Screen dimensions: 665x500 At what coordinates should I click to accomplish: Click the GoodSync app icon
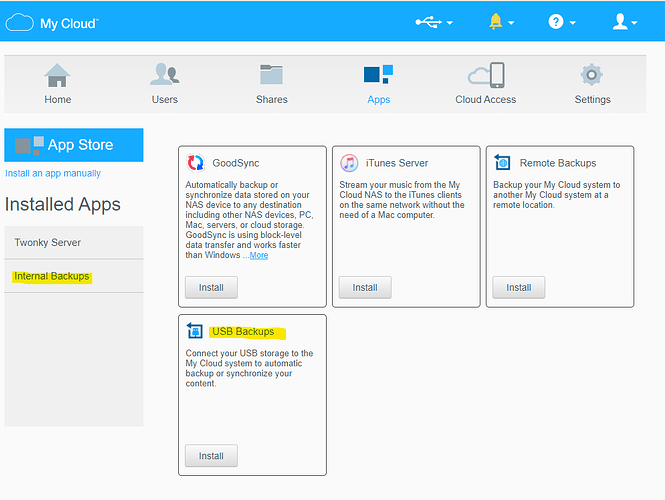pos(196,163)
